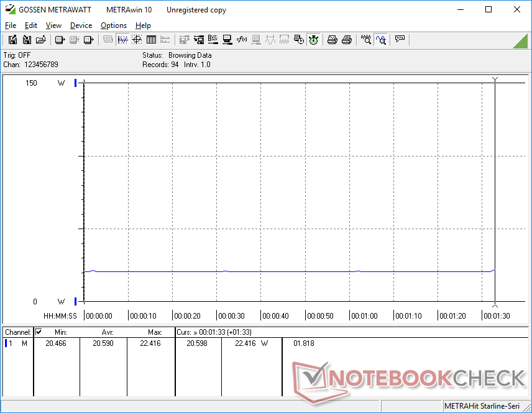Click the Chan: 123456789 indicator
Screen dimensions: 532x413
[30, 65]
